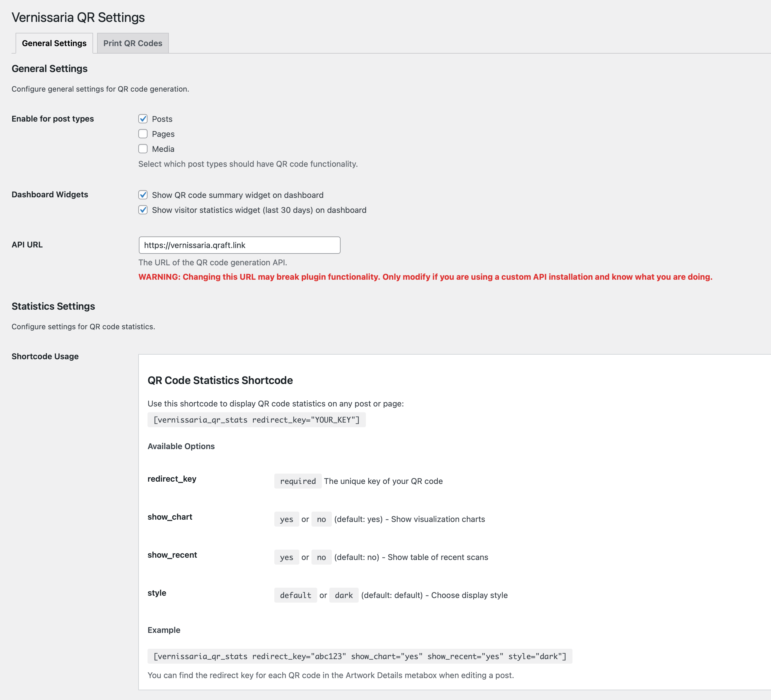This screenshot has width=771, height=700.
Task: Select the General Settings tab
Action: [x=54, y=43]
